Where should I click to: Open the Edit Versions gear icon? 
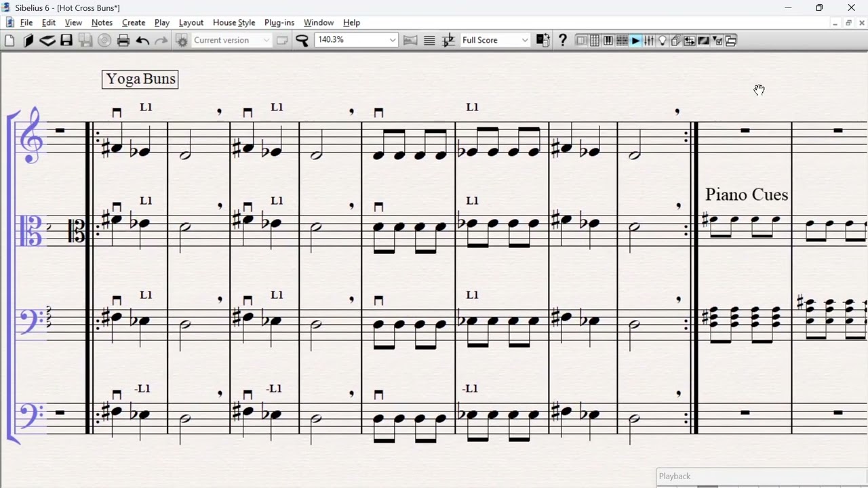(182, 41)
